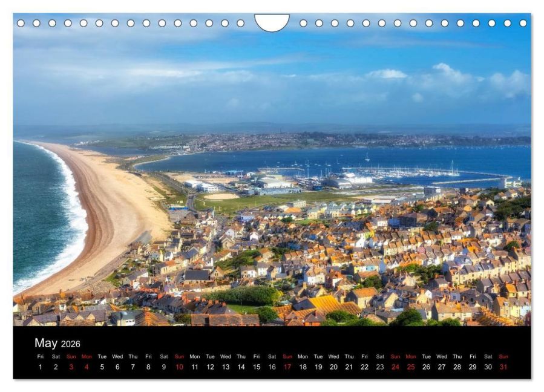Select date 1 under Fri

click(x=41, y=367)
